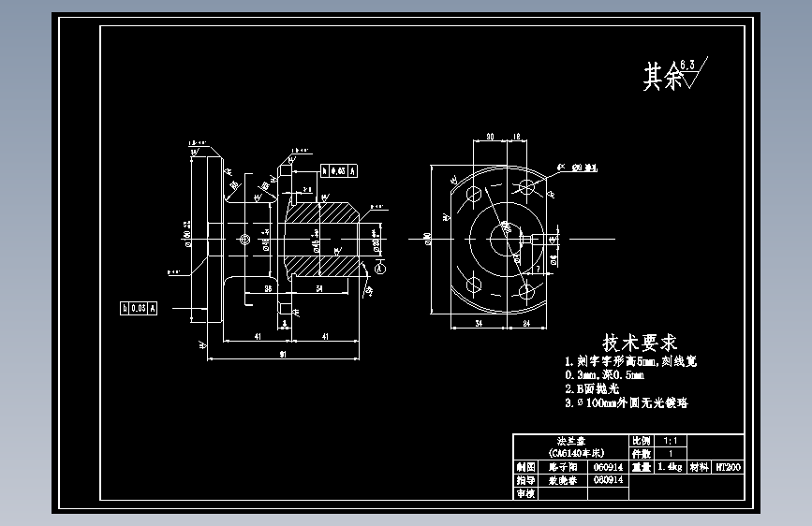Viewport: 812px width, 526px height.
Task: Click the left 41 length dimension
Action: [258, 337]
